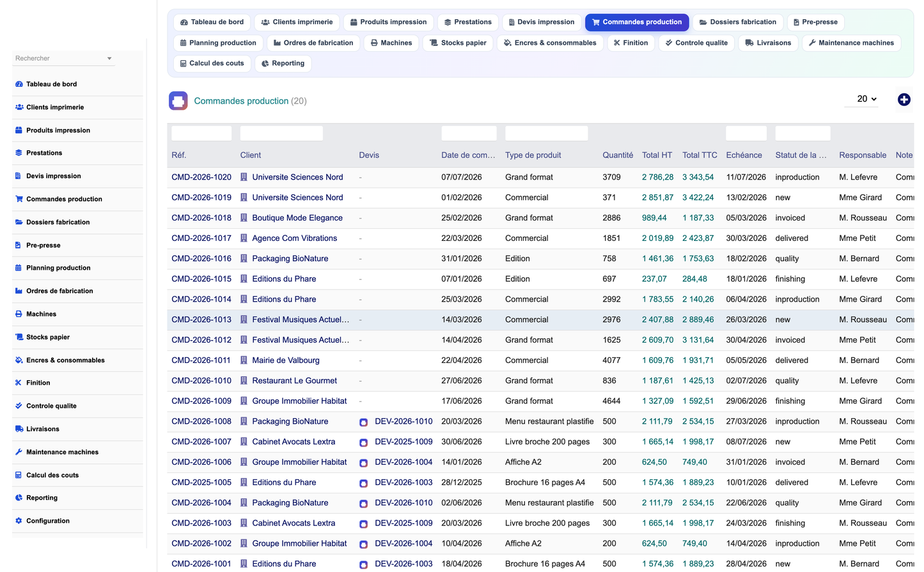Click the Echéance filter input field

click(x=746, y=133)
